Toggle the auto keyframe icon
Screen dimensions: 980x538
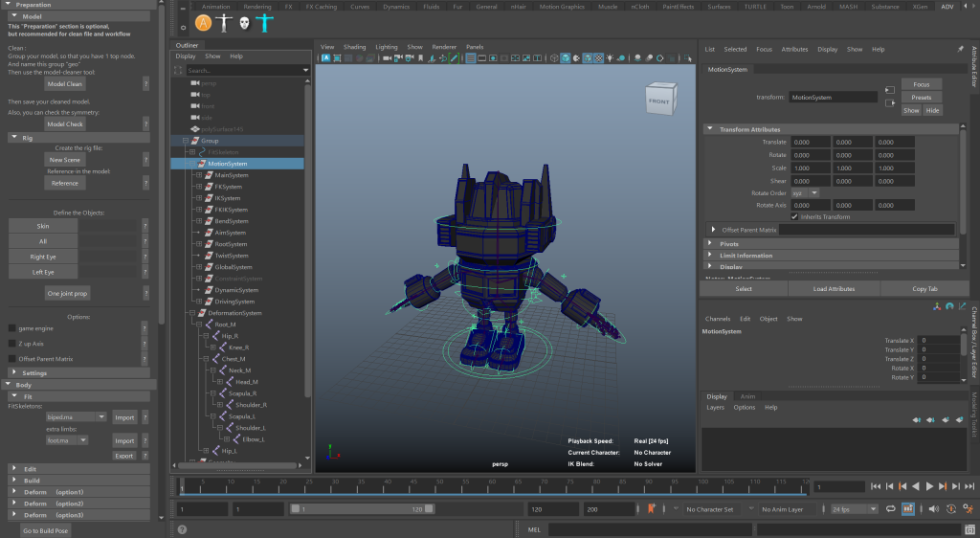pos(950,509)
